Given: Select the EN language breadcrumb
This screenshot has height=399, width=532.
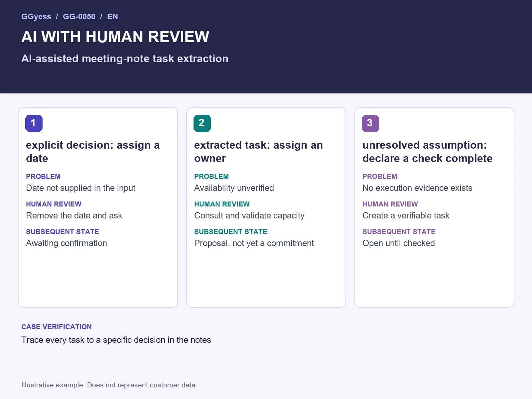Looking at the screenshot, I should coord(112,17).
